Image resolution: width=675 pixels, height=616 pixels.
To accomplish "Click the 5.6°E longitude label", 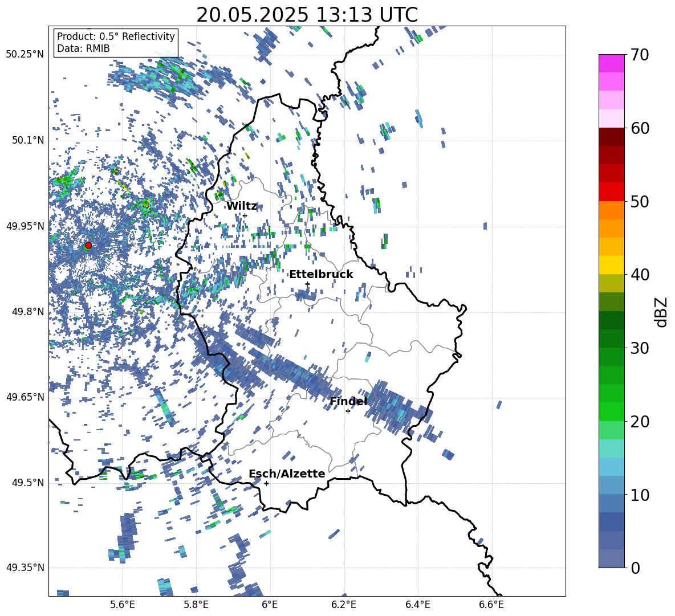I will (123, 605).
